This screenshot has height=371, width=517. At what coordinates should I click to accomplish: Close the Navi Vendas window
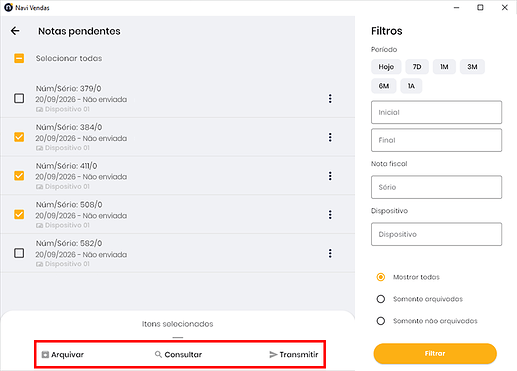[x=505, y=7]
